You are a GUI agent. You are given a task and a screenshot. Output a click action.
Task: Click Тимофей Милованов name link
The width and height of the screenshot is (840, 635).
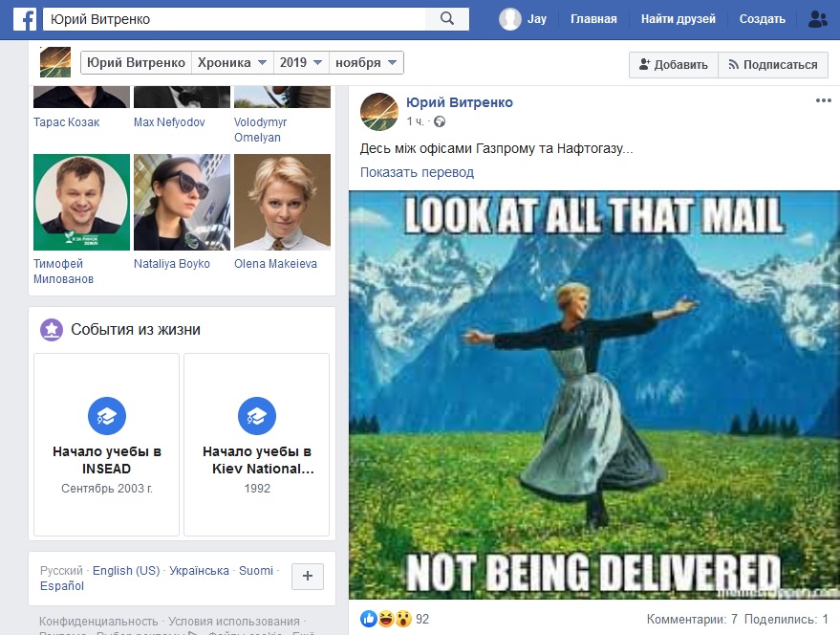[x=63, y=272]
